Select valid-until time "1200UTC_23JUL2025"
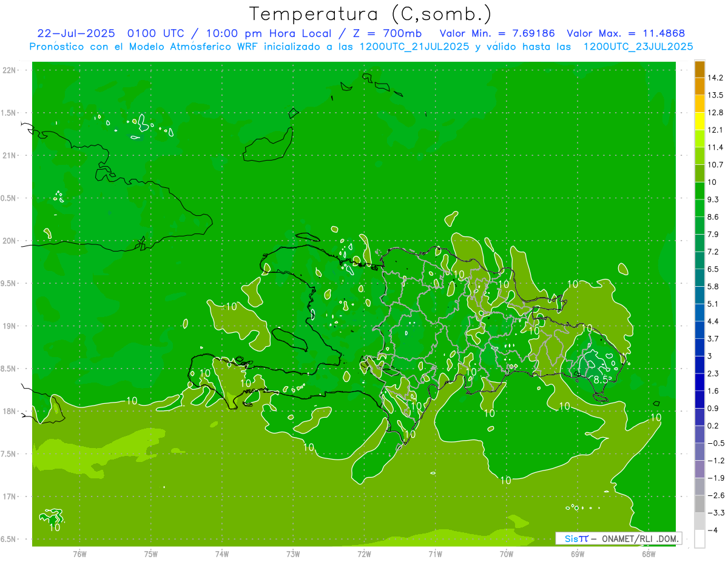 [638, 46]
